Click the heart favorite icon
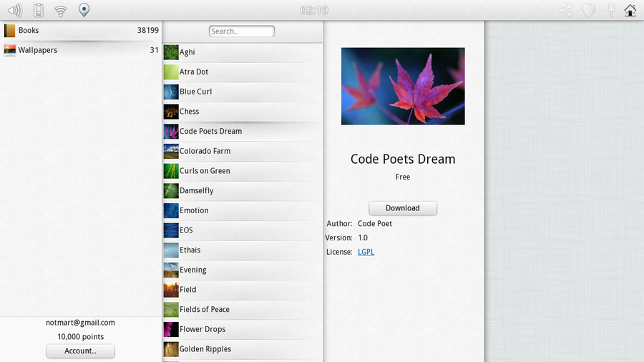Image resolution: width=644 pixels, height=362 pixels. [x=588, y=10]
